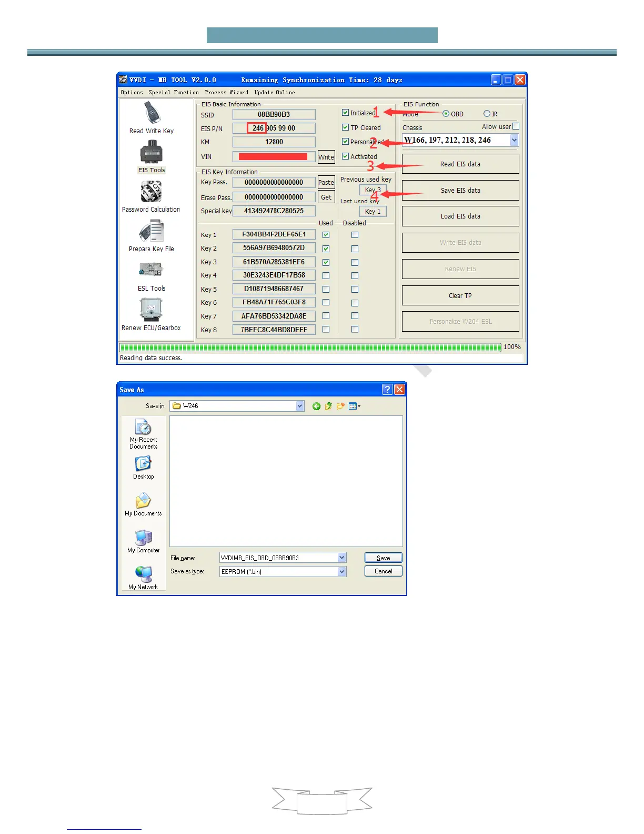644x834 pixels.
Task: Select the EIS Tools sidebar icon
Action: coord(151,153)
